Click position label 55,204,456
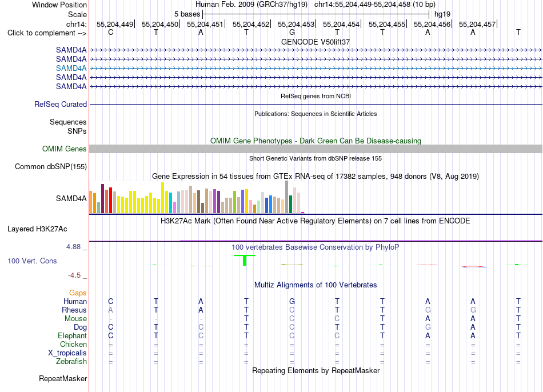 coord(432,24)
